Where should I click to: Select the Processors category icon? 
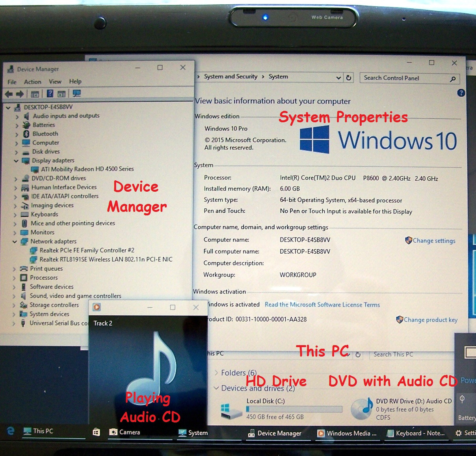pyautogui.click(x=24, y=278)
